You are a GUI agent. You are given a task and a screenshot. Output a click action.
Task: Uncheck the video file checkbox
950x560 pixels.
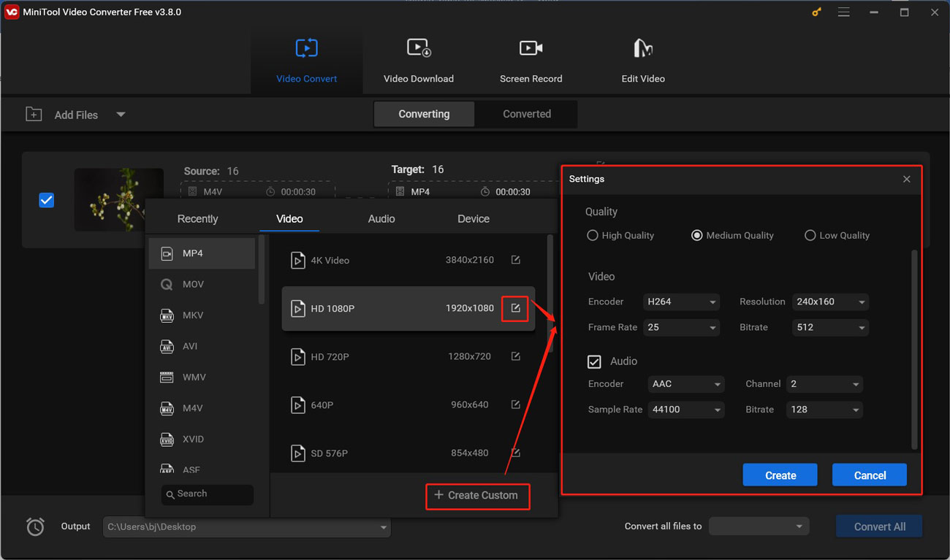(46, 200)
